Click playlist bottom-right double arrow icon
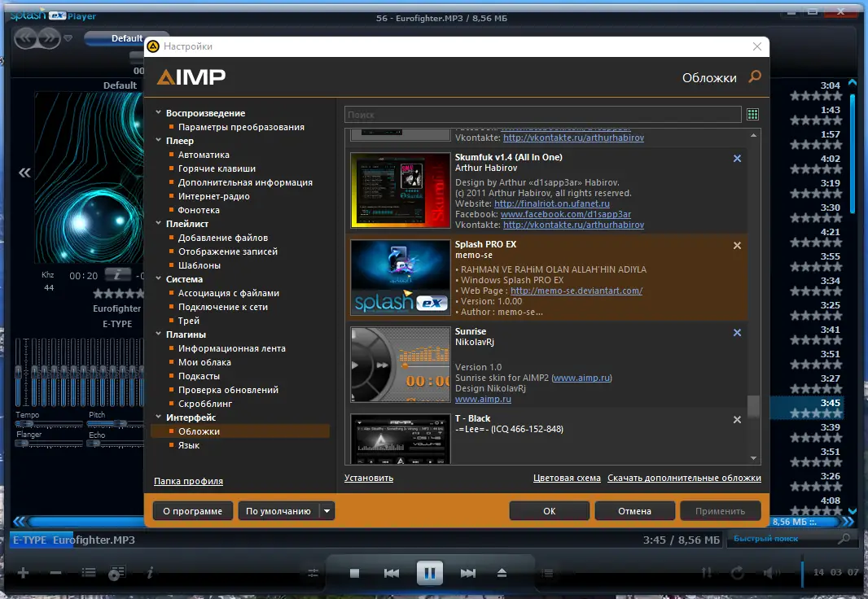This screenshot has width=868, height=599. (x=848, y=522)
